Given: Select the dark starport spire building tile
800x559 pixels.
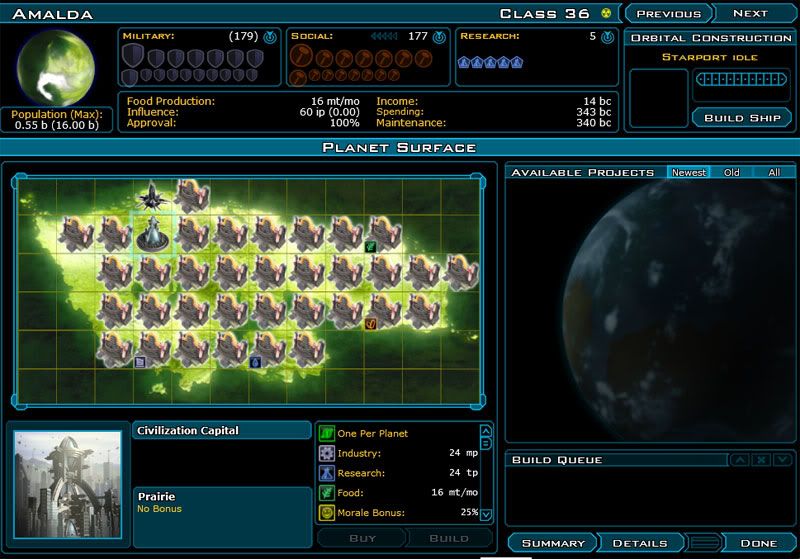Looking at the screenshot, I should (152, 195).
